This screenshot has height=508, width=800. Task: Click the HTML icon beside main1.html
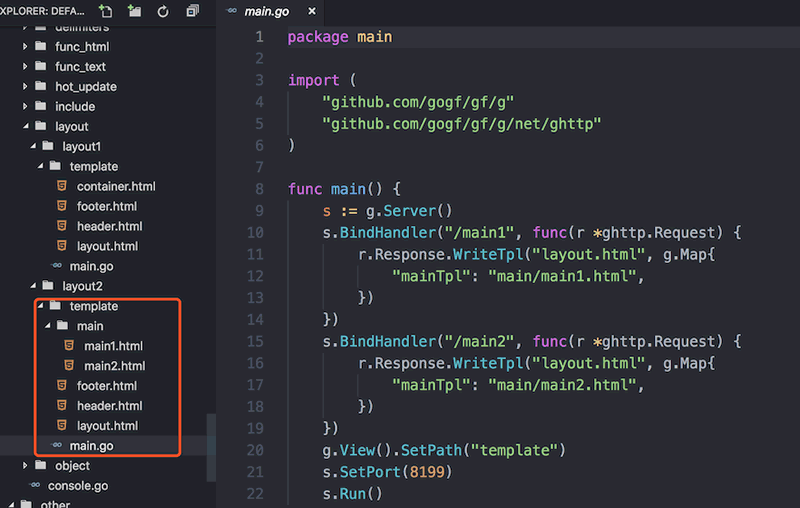pyautogui.click(x=69, y=346)
